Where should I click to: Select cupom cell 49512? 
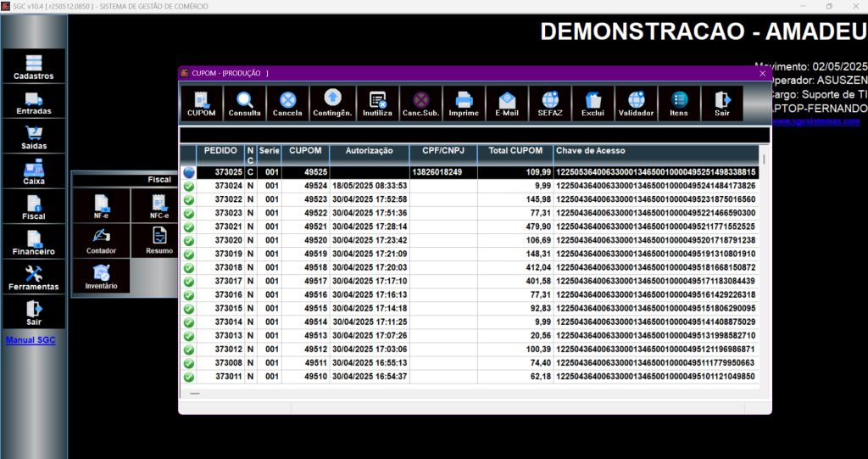pyautogui.click(x=305, y=350)
